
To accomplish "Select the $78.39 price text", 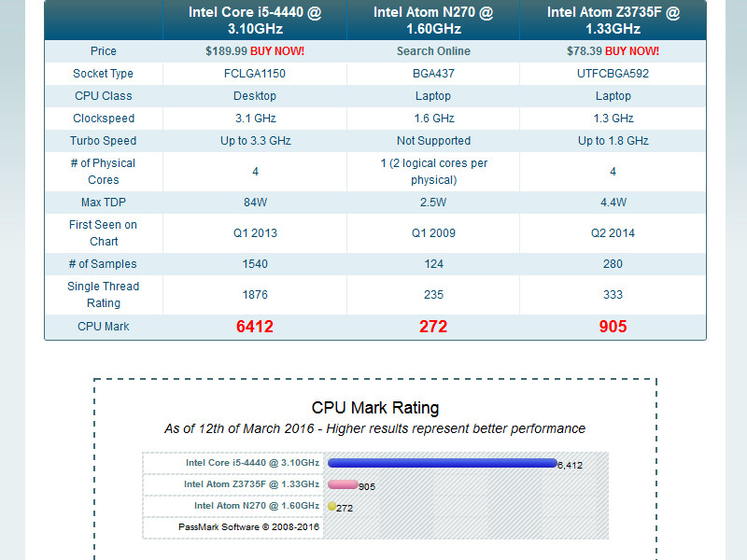I will (x=585, y=51).
